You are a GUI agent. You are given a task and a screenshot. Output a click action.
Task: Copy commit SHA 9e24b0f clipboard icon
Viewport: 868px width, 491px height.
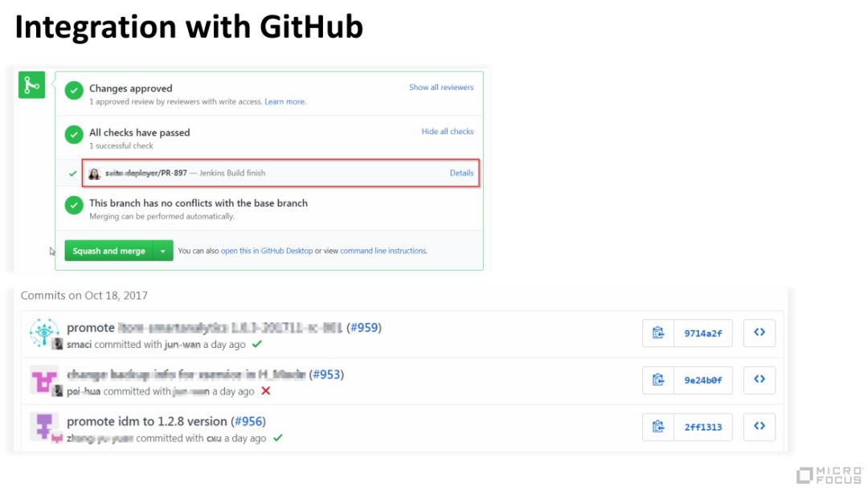657,380
